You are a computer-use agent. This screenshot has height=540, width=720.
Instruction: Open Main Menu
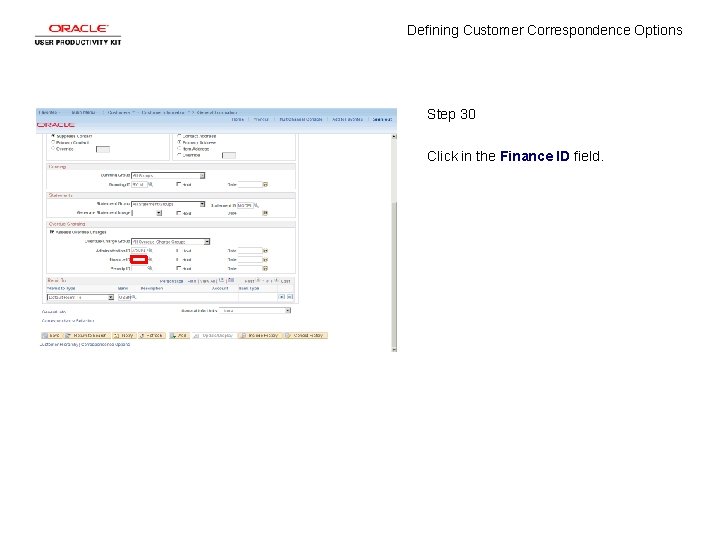pos(84,112)
